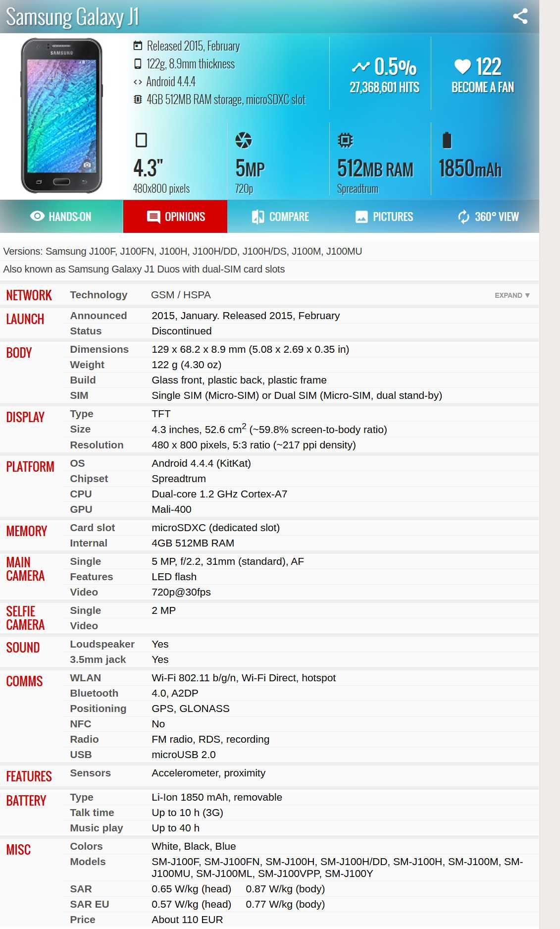Click the popularity trend icon by 0.5%
Screen dimensions: 560x929
coord(360,66)
